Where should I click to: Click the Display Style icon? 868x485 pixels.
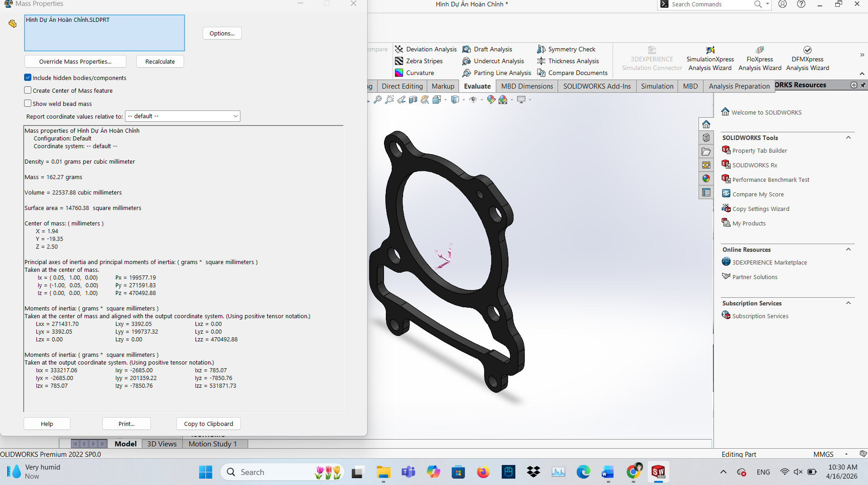[x=455, y=100]
